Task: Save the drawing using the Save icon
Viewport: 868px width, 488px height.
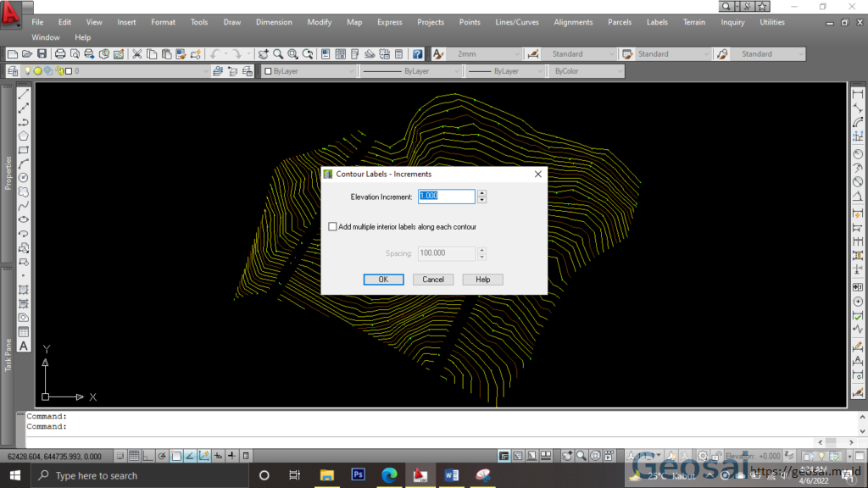Action: [42, 53]
